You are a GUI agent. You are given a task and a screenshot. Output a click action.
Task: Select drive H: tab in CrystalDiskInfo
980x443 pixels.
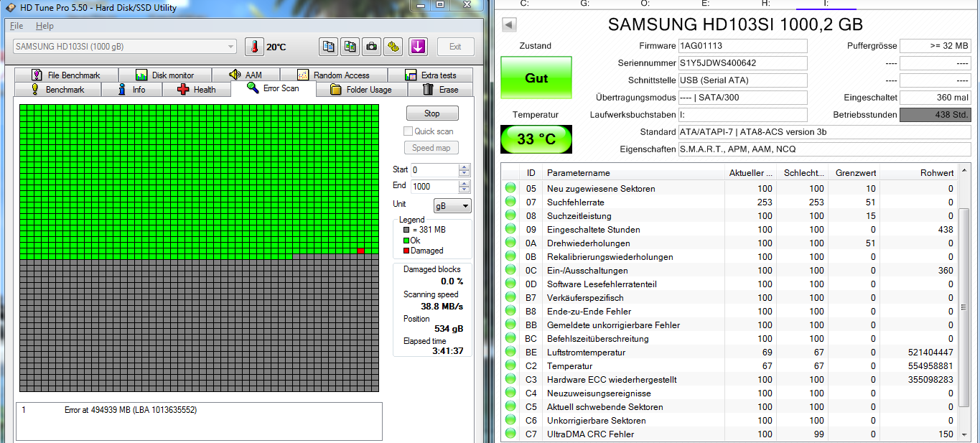click(x=766, y=4)
